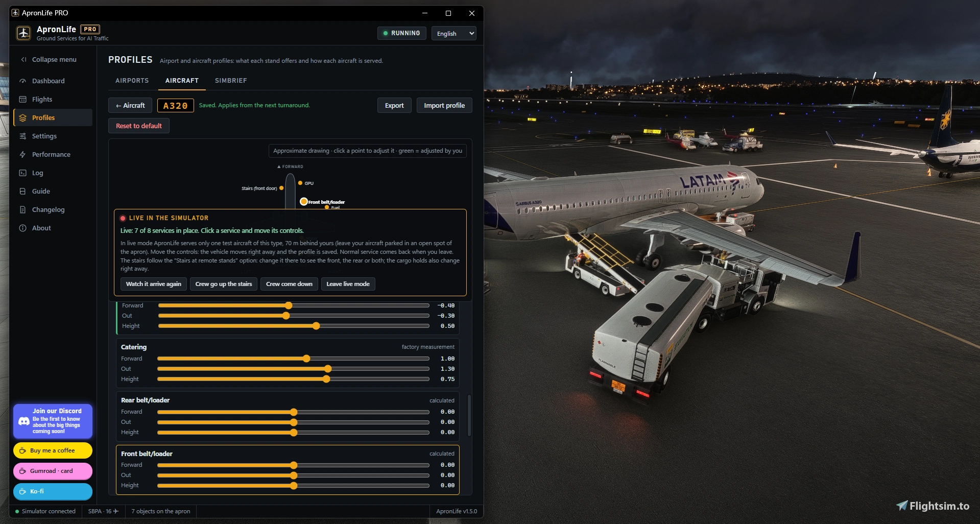Switch to the AIRPORTS tab

(132, 81)
